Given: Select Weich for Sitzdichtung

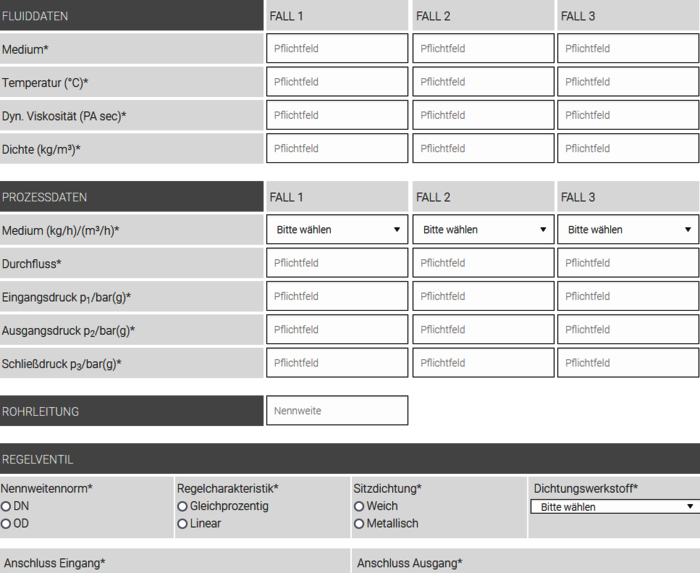Looking at the screenshot, I should pos(359,507).
